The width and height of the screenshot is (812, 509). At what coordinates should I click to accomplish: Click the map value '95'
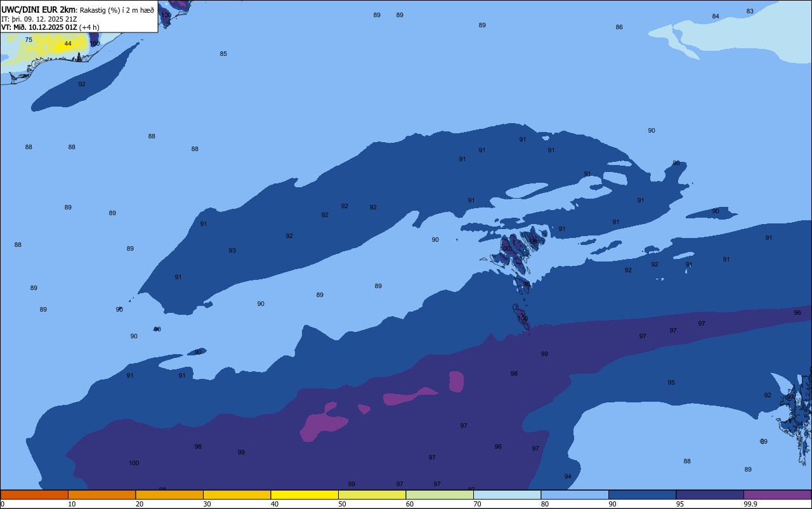click(x=671, y=383)
